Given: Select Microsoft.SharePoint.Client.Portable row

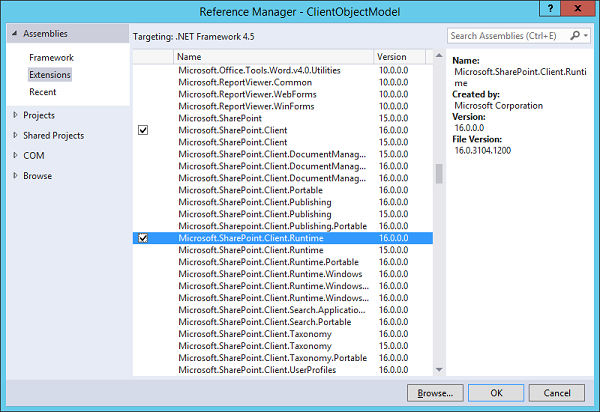Looking at the screenshot, I should pyautogui.click(x=283, y=190).
